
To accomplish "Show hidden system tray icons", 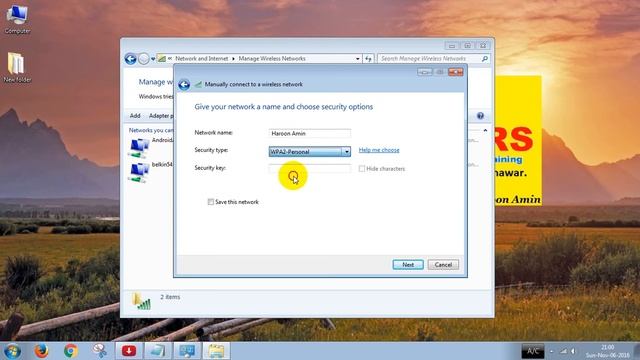I will point(551,351).
